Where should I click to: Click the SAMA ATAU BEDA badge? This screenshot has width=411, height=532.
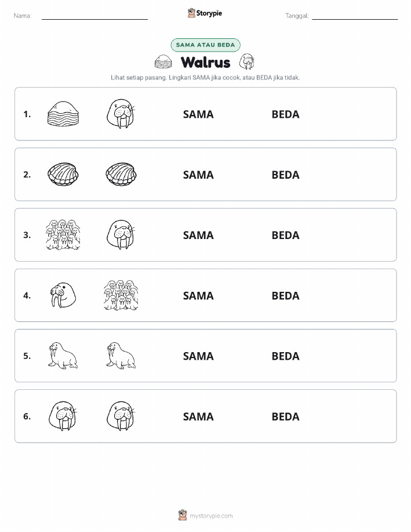(205, 45)
